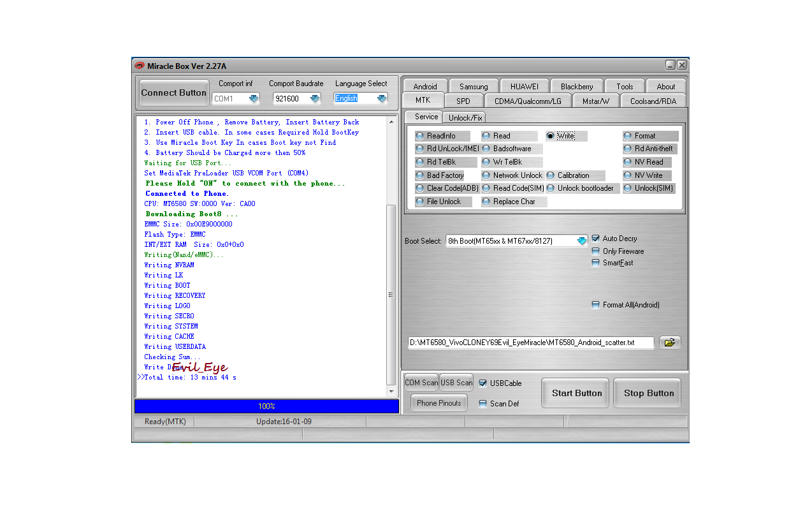Select the Format radio option

(x=650, y=136)
